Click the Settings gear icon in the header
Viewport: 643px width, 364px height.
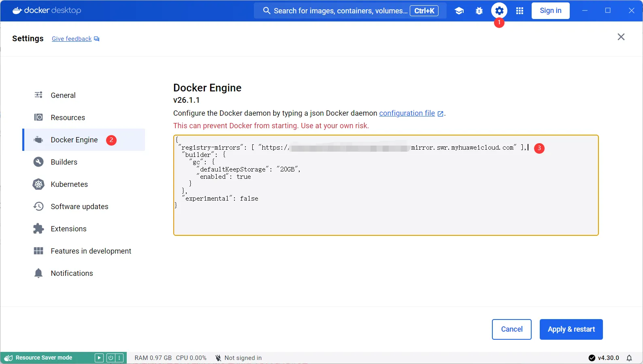point(499,11)
